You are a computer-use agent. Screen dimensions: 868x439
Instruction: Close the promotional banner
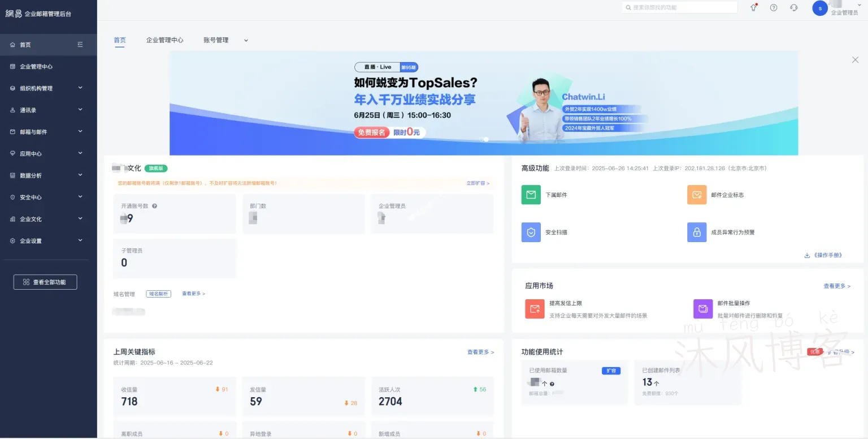[855, 60]
